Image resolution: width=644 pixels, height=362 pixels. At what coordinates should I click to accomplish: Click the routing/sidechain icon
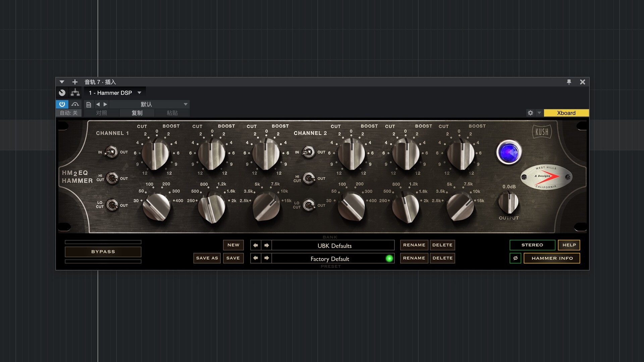(75, 93)
